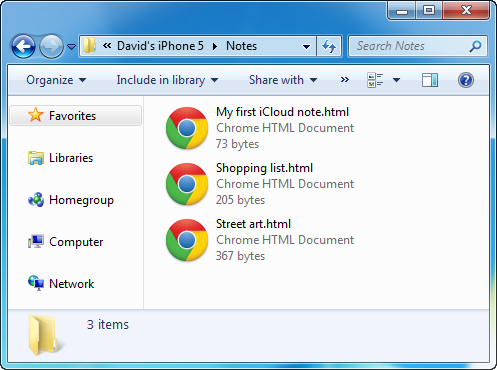Viewport: 497px width, 370px height.
Task: Click Chrome icon of Street art.html
Action: coord(187,240)
